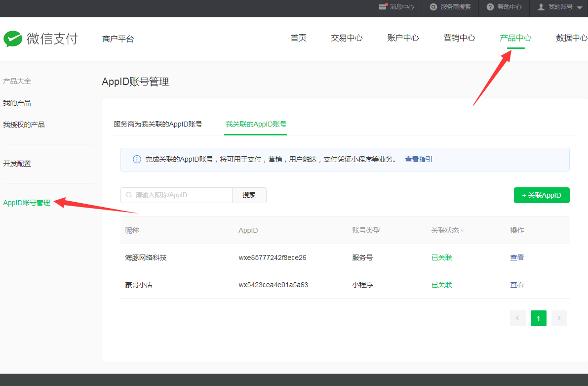This screenshot has width=588, height=386.
Task: Click the WeChat Pay green logo icon
Action: 13,39
